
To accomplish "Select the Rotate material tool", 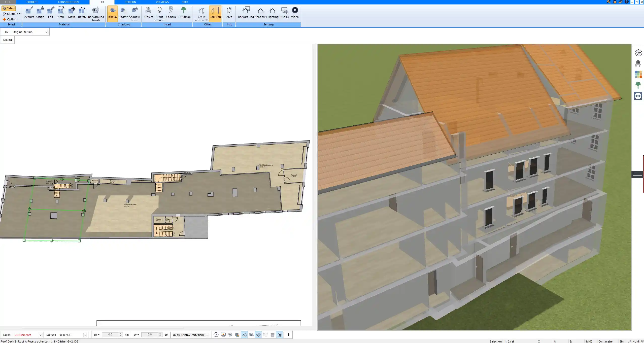I will point(82,13).
